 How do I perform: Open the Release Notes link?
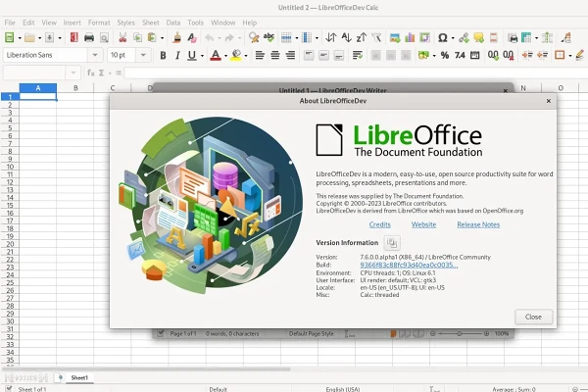[x=478, y=224]
